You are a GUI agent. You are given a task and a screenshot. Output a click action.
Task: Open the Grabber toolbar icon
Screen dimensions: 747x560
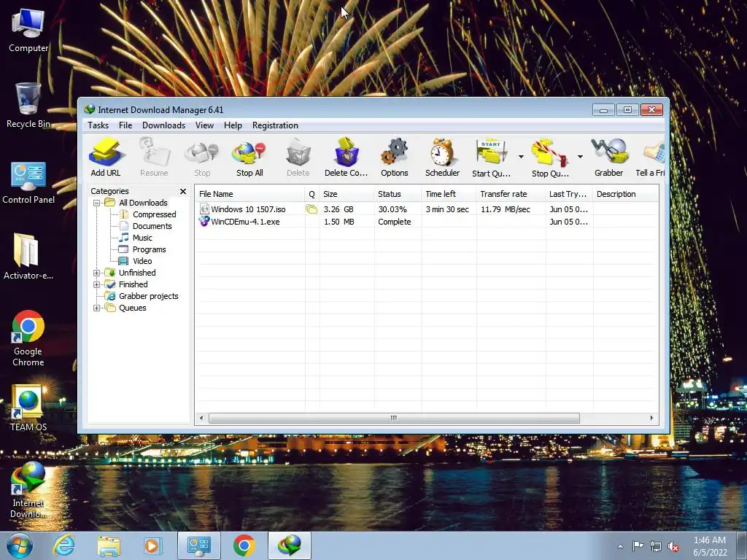coord(609,157)
